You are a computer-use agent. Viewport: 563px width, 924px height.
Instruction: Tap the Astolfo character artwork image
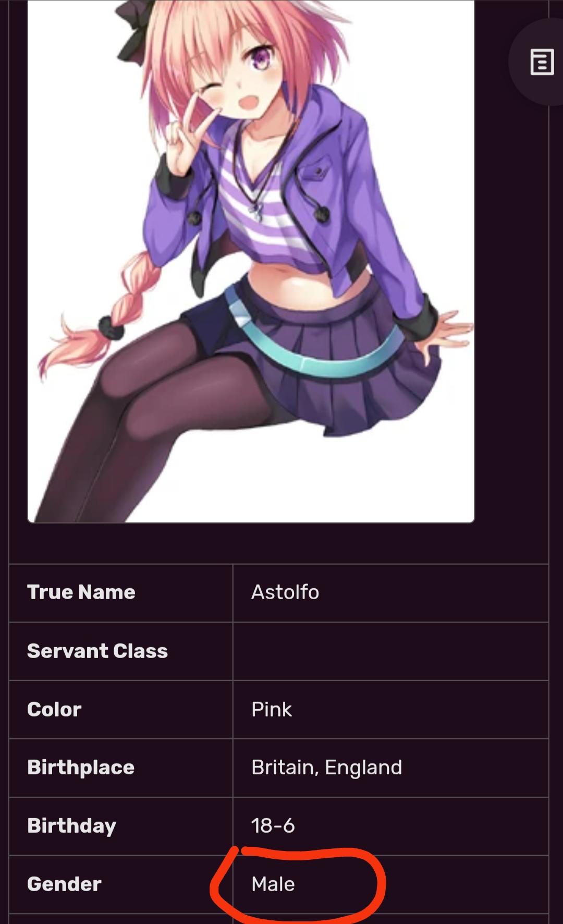251,261
